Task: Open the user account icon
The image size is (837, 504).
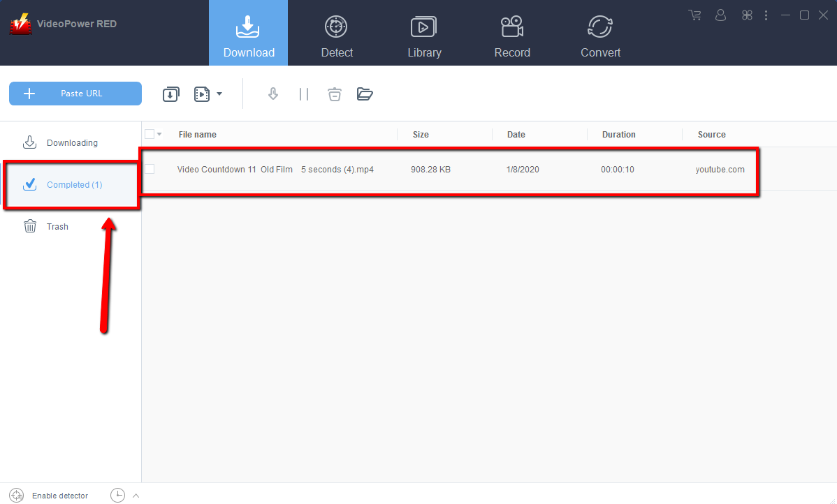Action: click(720, 15)
